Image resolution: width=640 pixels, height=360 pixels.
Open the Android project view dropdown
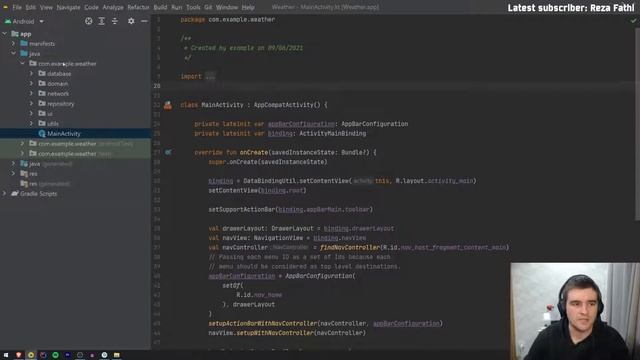pos(24,21)
